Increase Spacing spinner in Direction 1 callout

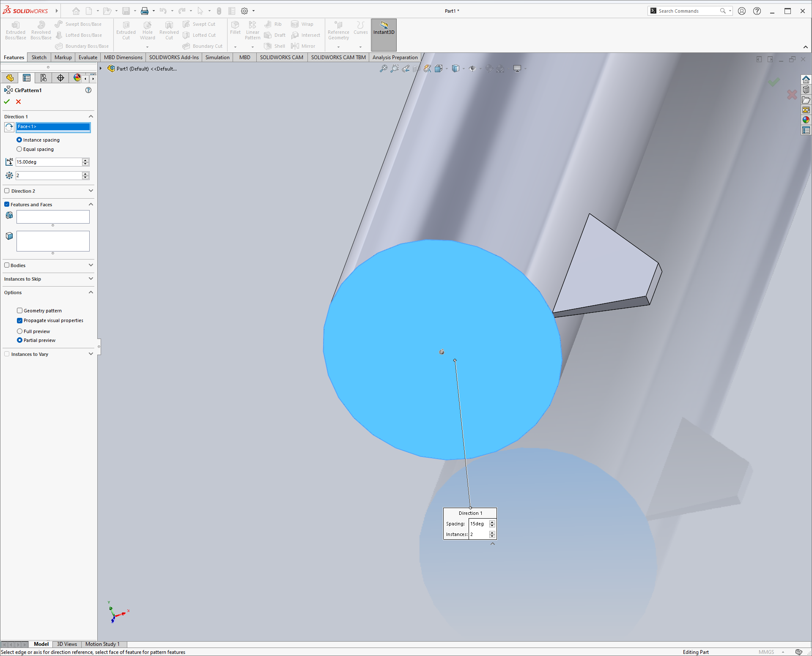[x=492, y=522]
